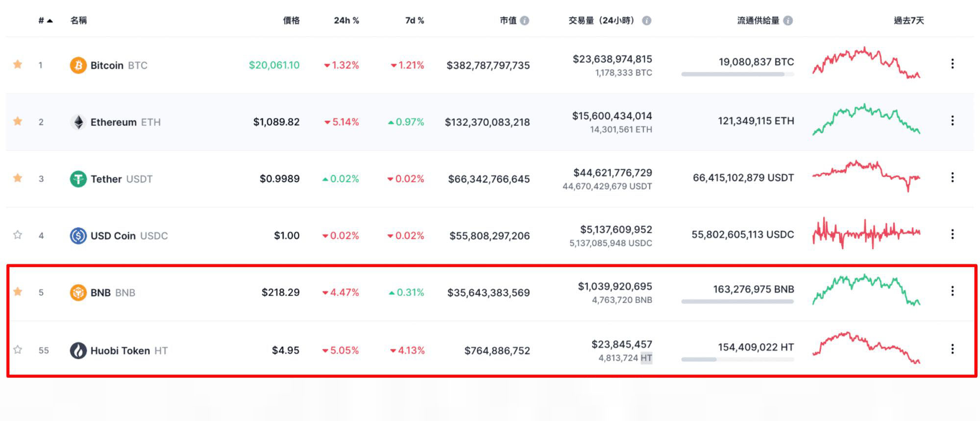Screen dimensions: 980x421
Task: Open Ethereum's 7-day sparkline chart
Action: pos(866,119)
